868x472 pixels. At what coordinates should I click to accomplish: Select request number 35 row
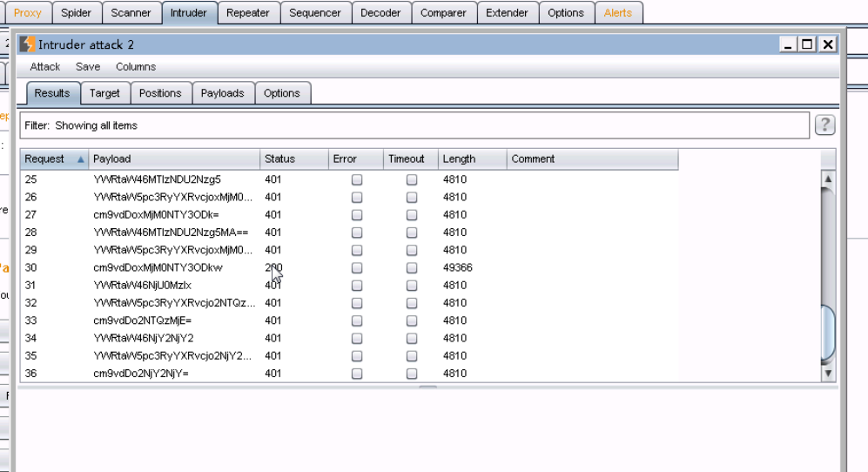pyautogui.click(x=349, y=355)
